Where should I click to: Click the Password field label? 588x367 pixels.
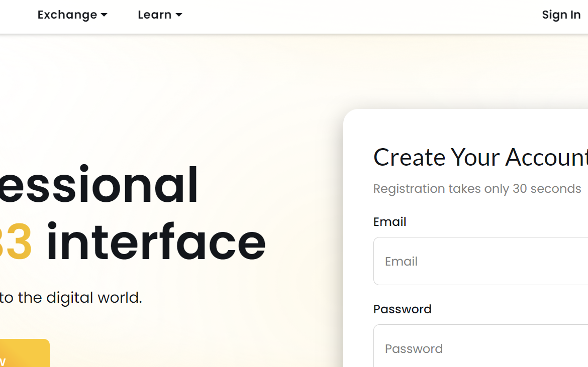[x=402, y=309]
